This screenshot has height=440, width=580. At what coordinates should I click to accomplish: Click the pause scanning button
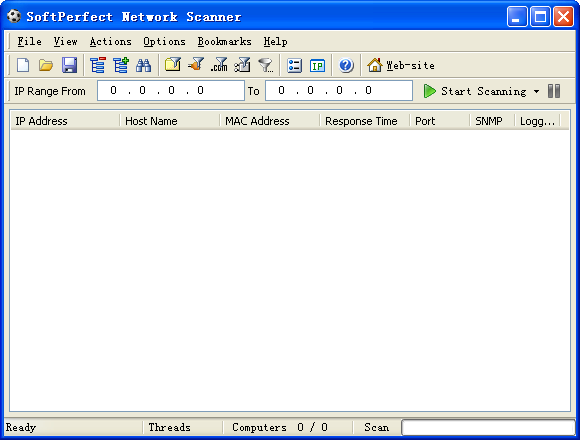tap(554, 91)
